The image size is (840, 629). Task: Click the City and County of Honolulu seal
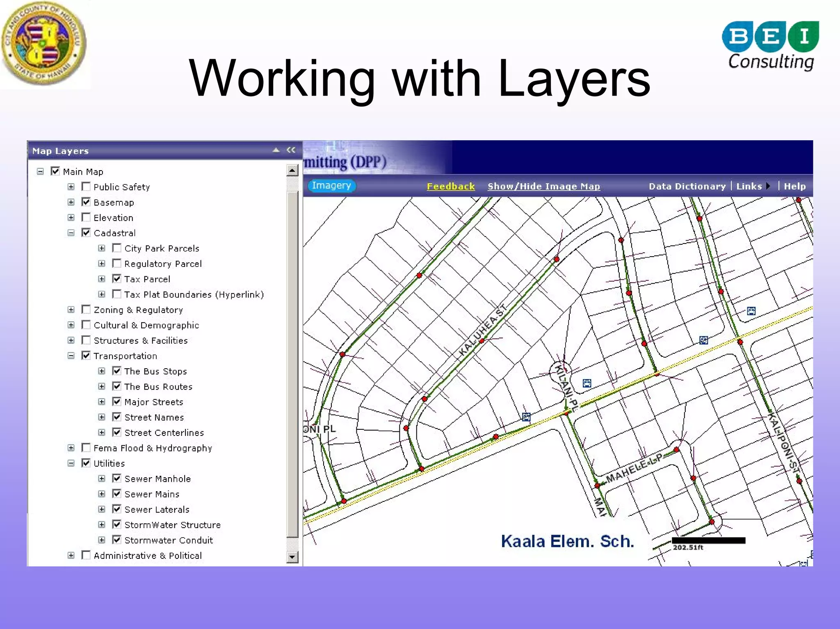(44, 43)
